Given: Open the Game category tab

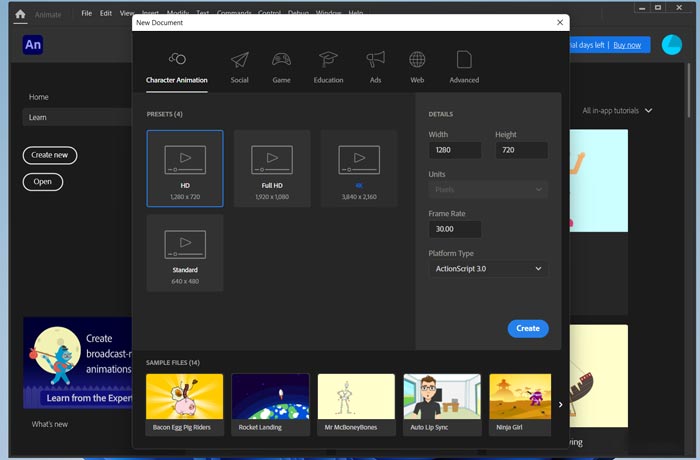Looking at the screenshot, I should point(281,68).
